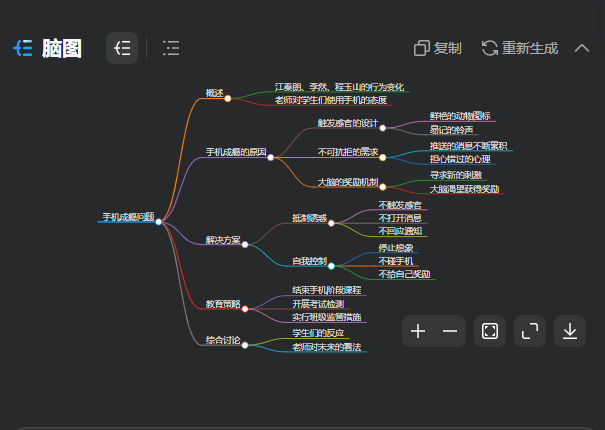Collapse the 解决方案 node circle
The image size is (605, 430).
pos(245,244)
